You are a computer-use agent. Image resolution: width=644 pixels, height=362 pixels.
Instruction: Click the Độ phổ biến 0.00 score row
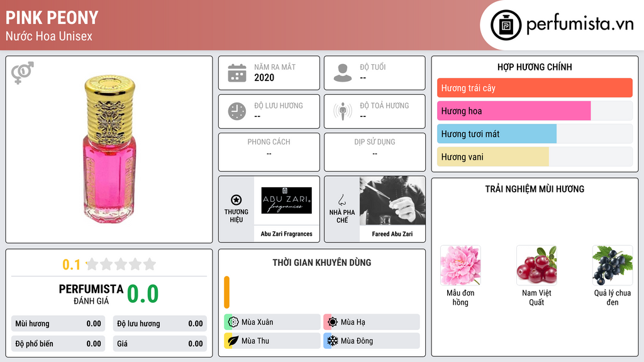[x=58, y=344]
